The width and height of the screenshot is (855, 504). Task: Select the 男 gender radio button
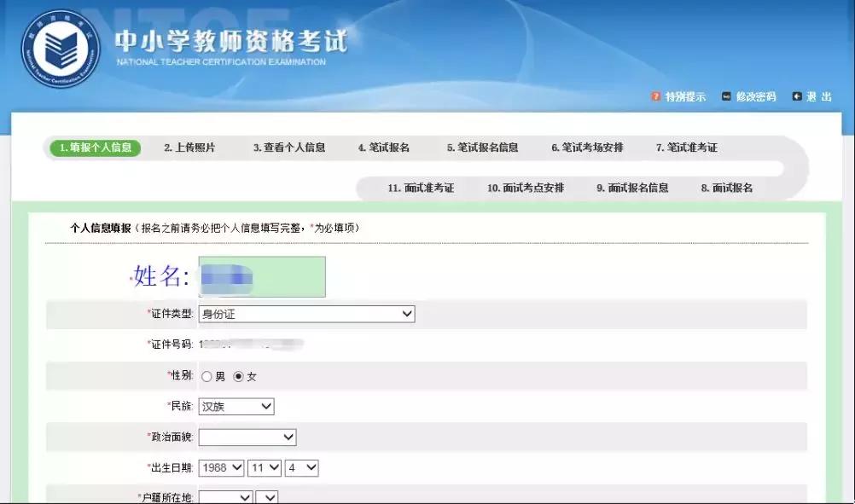tap(206, 375)
